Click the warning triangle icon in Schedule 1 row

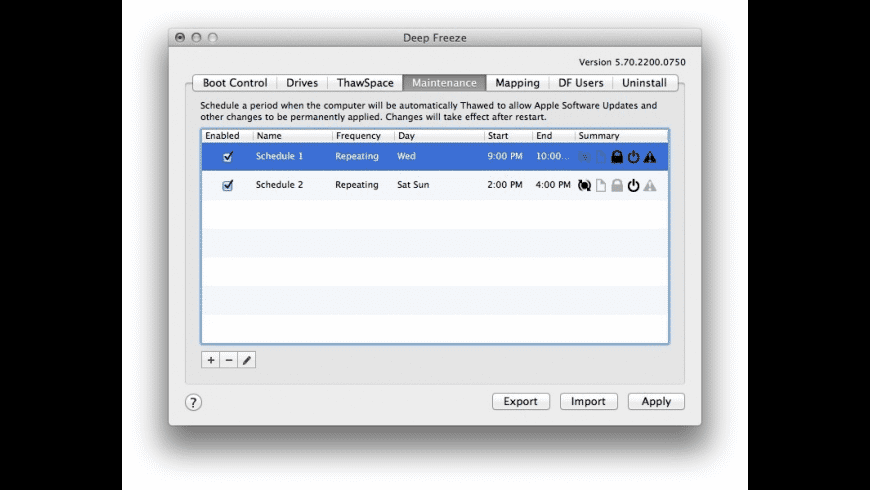click(x=650, y=157)
